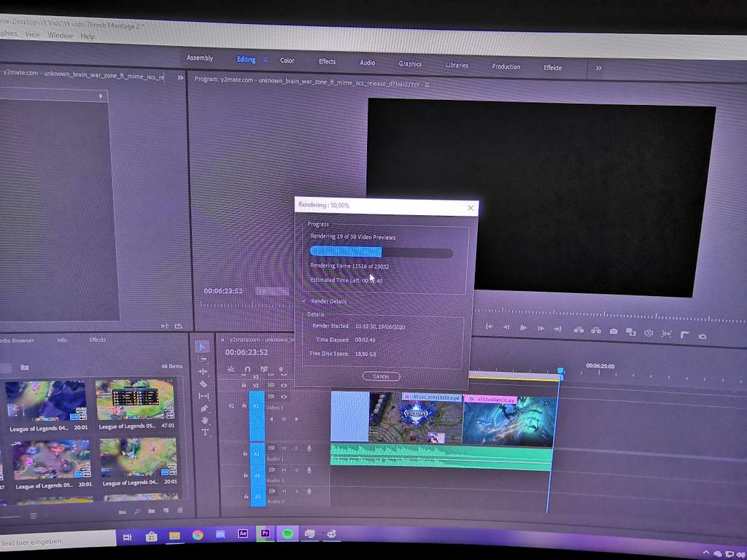
Task: Open the Editing workspace menu icon
Action: pos(266,60)
